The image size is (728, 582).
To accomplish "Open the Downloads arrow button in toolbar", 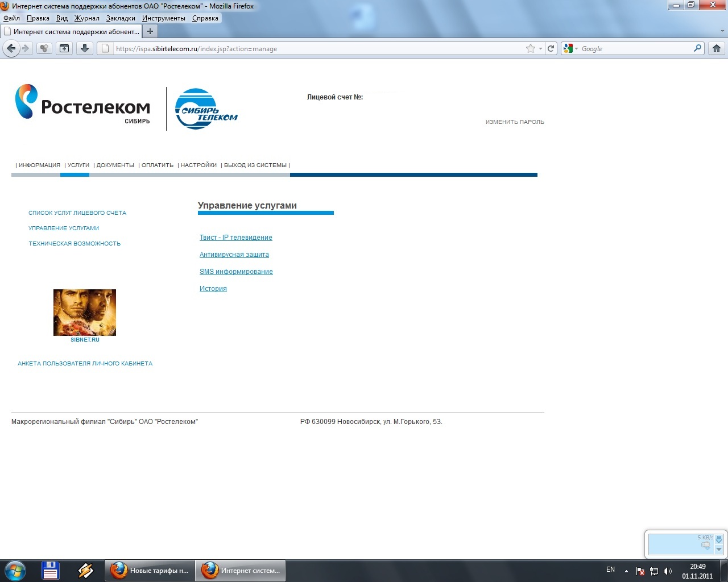I will [x=85, y=49].
